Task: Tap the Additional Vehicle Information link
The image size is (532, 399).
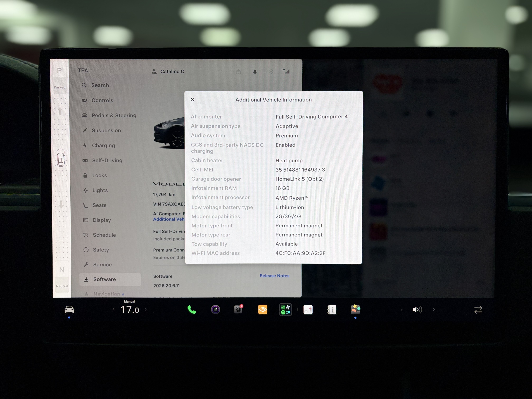Action: point(169,219)
